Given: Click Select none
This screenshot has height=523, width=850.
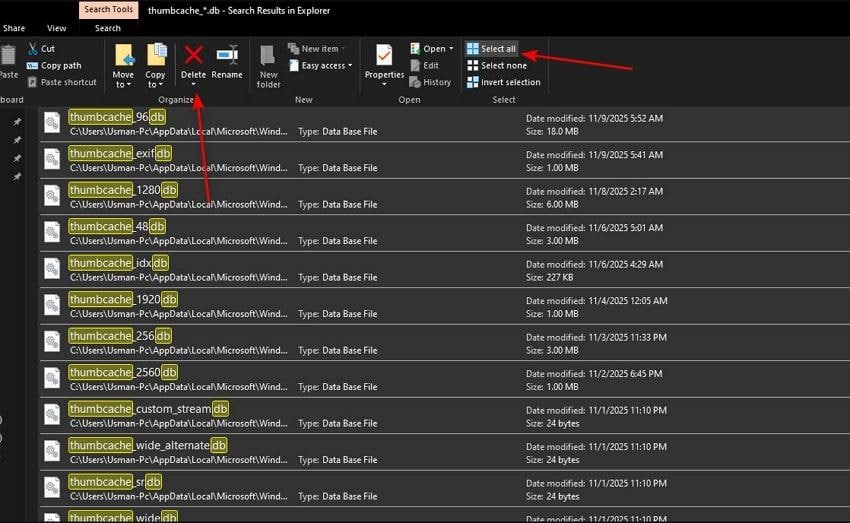Looking at the screenshot, I should [x=497, y=66].
